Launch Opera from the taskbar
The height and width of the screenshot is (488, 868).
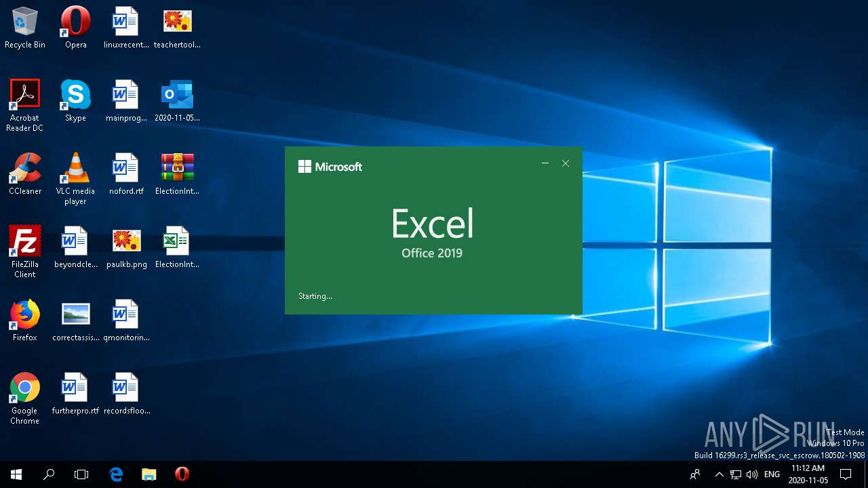coord(182,474)
